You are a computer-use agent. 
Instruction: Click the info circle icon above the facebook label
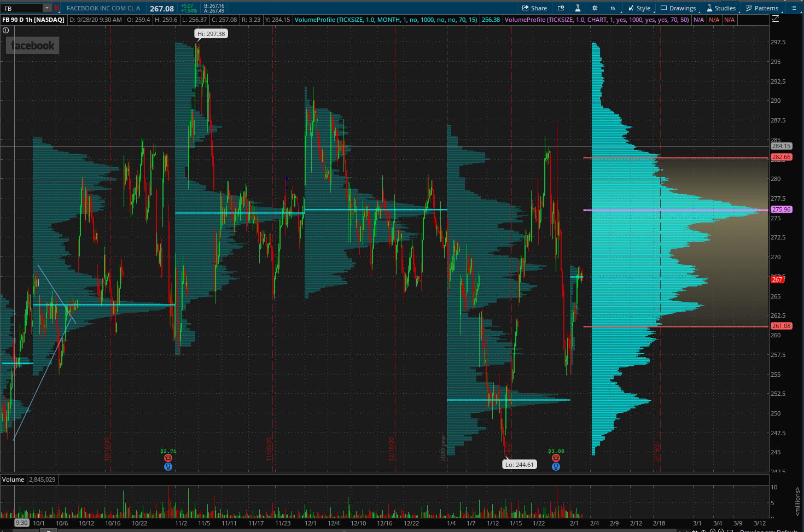point(6,31)
